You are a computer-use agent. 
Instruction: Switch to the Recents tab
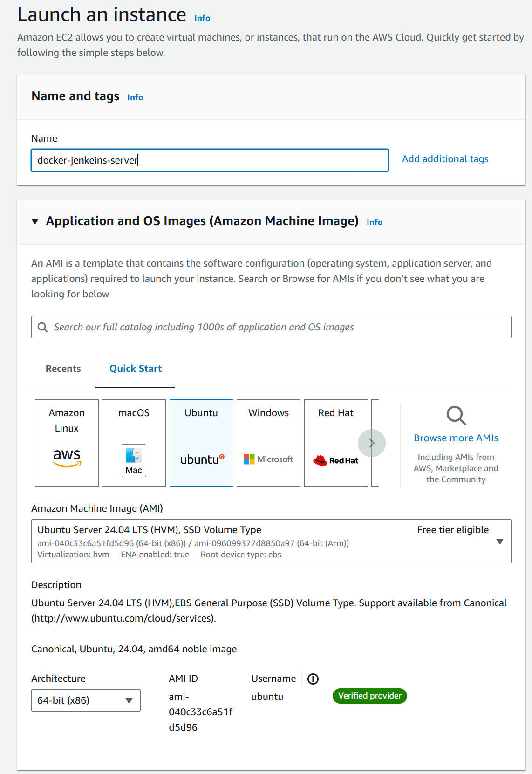[x=63, y=369]
